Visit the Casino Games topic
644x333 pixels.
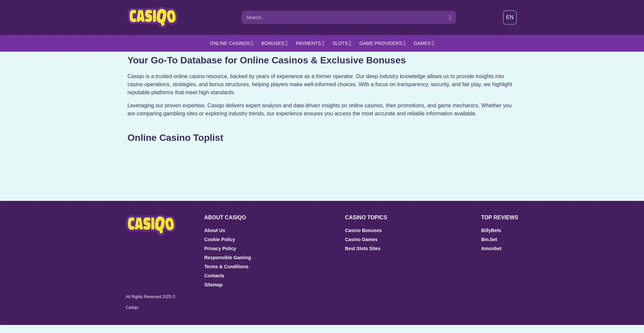(361, 239)
